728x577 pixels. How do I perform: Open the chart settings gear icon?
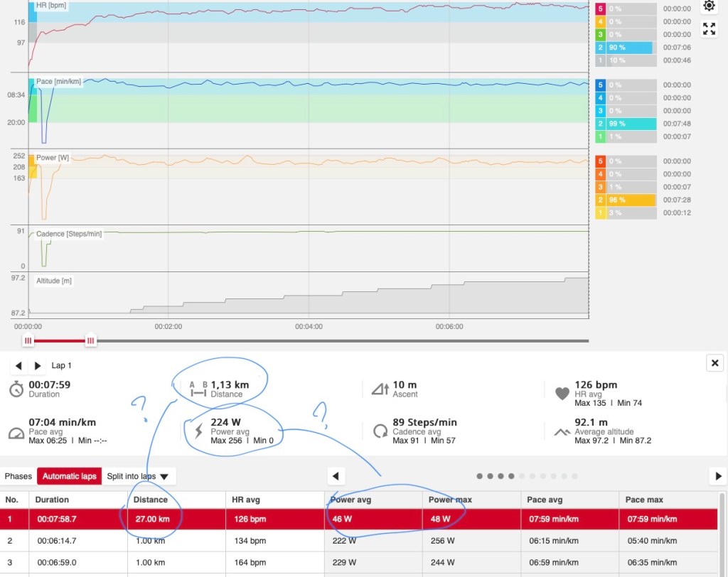[709, 6]
